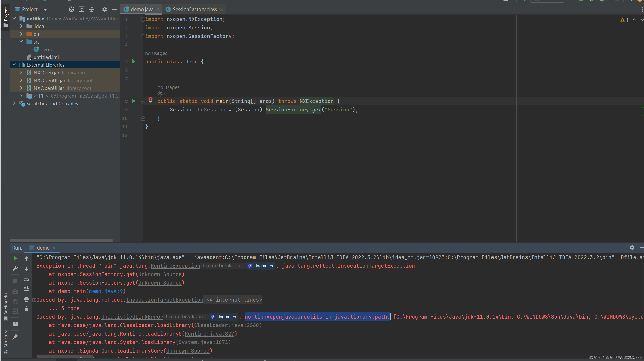Click the Select Opened File locate icon
644x361 pixels.
72,10
